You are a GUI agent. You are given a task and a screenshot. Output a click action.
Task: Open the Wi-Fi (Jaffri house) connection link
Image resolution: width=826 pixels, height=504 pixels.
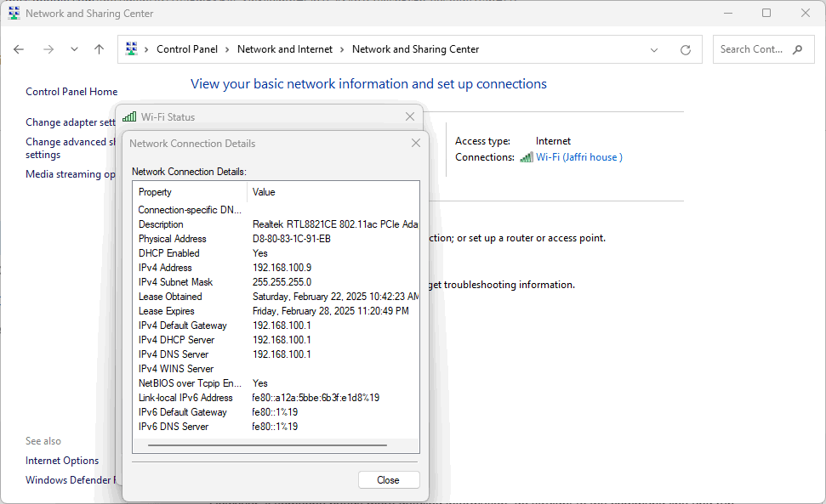pos(578,157)
